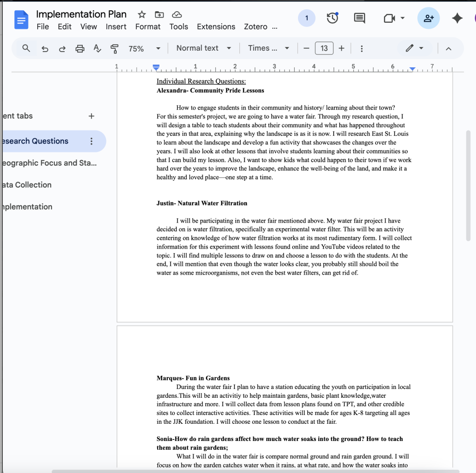Open the comments panel icon

coord(359,18)
